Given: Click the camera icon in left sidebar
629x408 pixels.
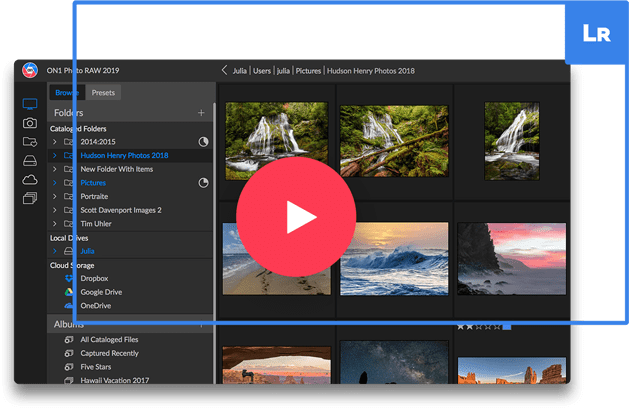Looking at the screenshot, I should click(30, 123).
